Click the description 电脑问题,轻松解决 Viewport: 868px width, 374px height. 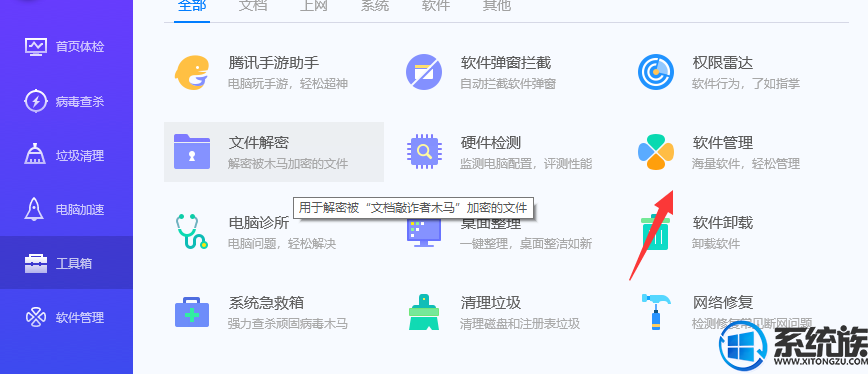coord(282,244)
